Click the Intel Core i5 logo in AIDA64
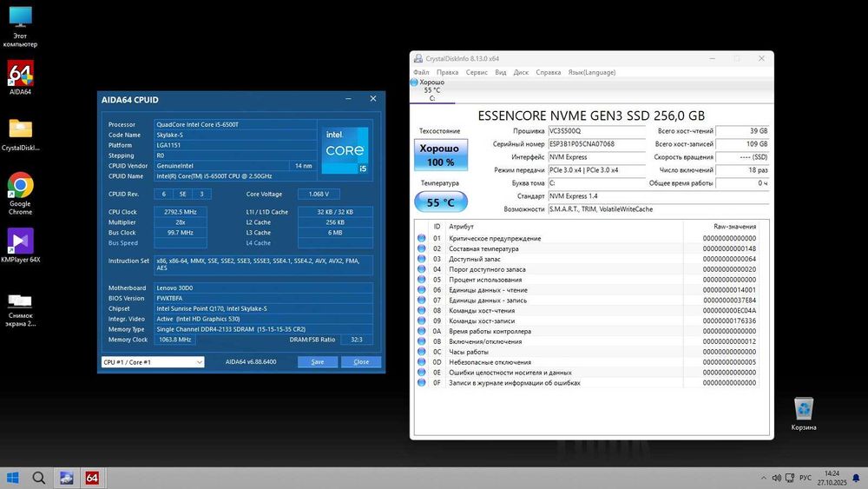 click(345, 150)
